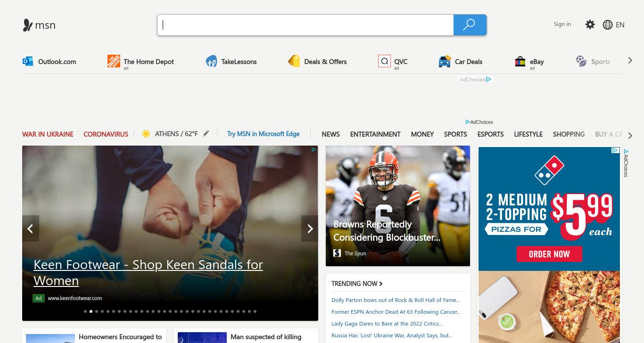This screenshot has width=644, height=343.
Task: Click AdChoices label under shortcut bar
Action: (x=475, y=80)
